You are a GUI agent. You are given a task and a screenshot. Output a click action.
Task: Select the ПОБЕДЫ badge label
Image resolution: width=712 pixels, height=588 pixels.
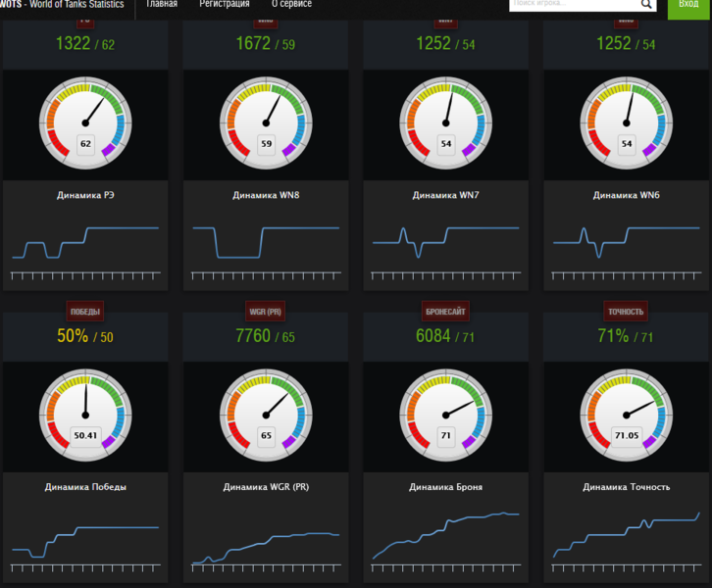coord(85,312)
